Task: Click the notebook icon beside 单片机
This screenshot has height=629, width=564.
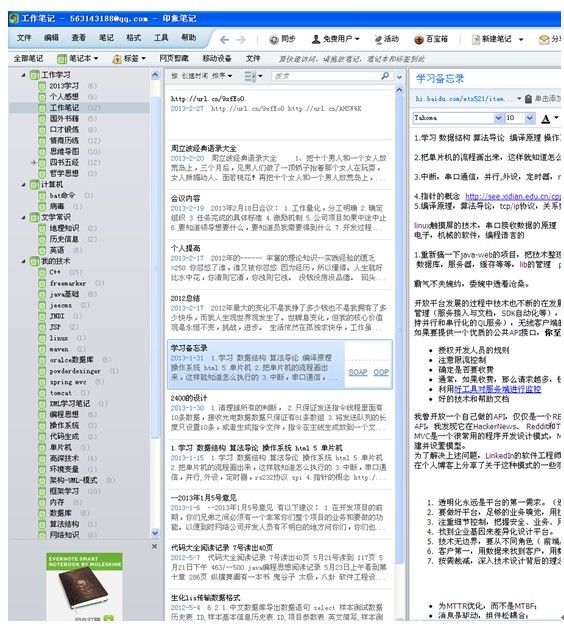Action: [x=42, y=447]
